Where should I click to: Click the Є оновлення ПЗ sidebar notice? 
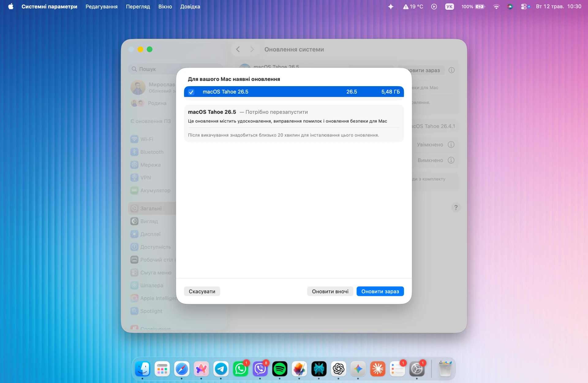[151, 121]
